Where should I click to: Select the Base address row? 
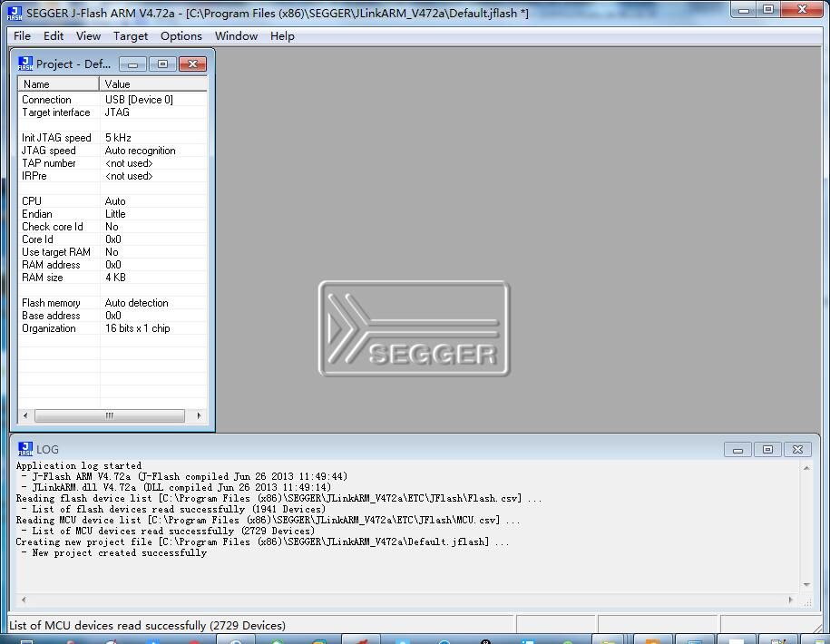(x=112, y=316)
